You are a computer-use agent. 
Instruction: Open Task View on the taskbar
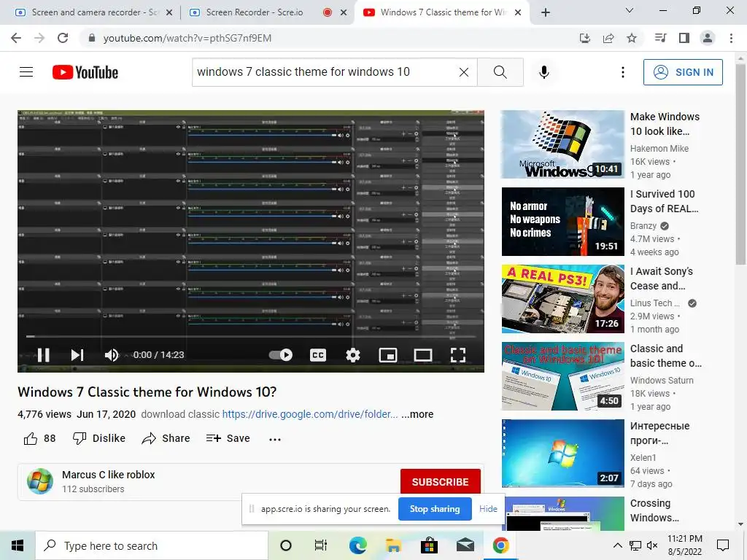[x=321, y=545]
